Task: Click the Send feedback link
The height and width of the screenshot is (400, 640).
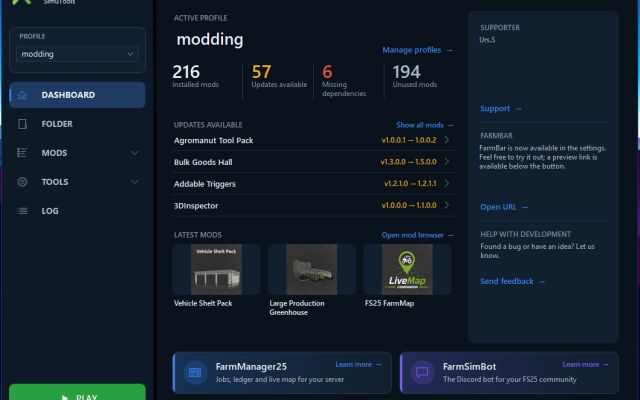Action: pos(512,281)
